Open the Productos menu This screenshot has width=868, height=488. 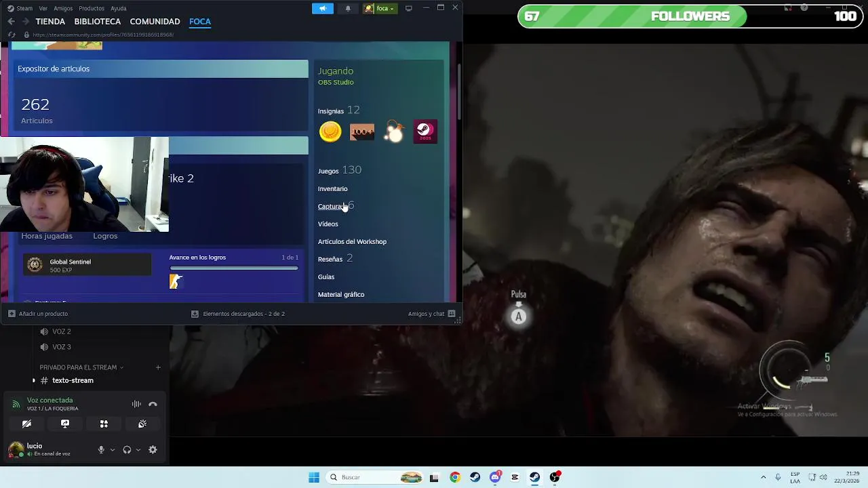tap(92, 8)
